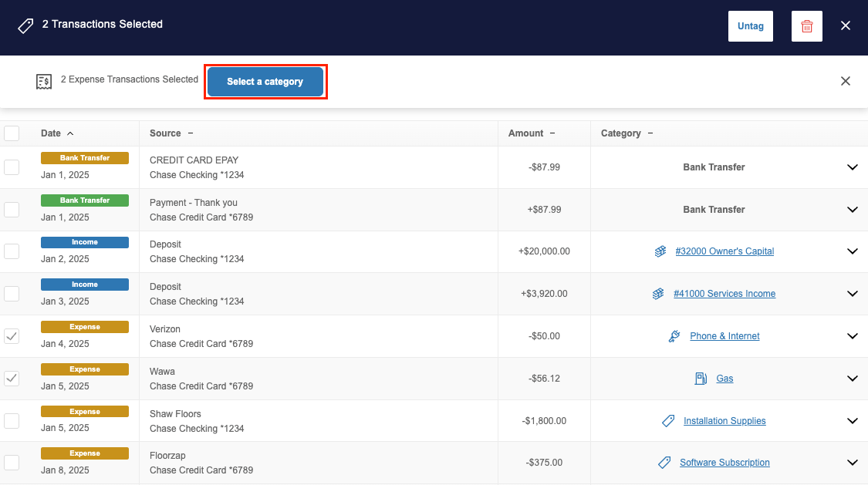Expand the Floorzap category dropdown chevron
Image resolution: width=868 pixels, height=485 pixels.
[x=852, y=463]
